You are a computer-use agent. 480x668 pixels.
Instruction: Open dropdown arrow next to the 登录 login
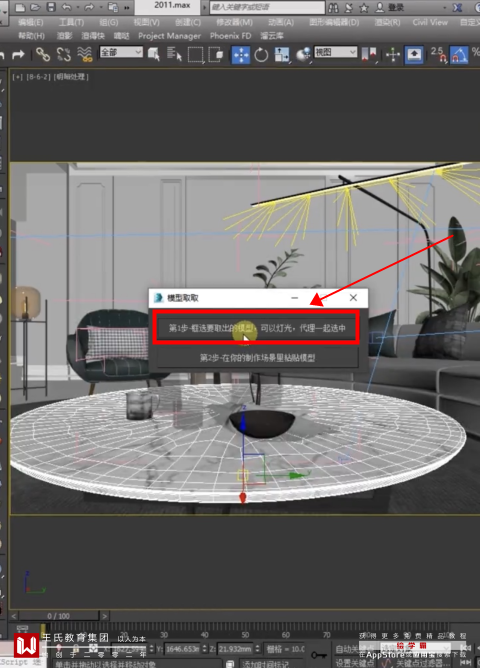coord(445,8)
